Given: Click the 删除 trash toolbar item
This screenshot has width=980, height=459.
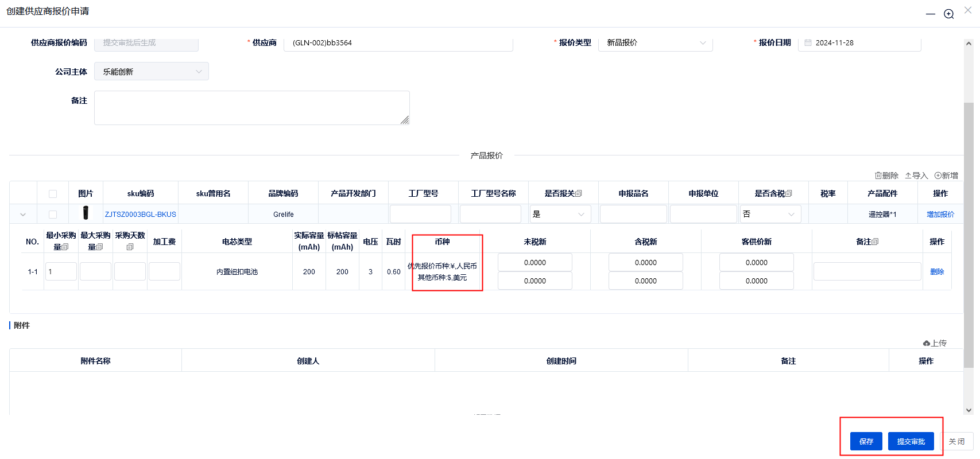Looking at the screenshot, I should tap(886, 176).
